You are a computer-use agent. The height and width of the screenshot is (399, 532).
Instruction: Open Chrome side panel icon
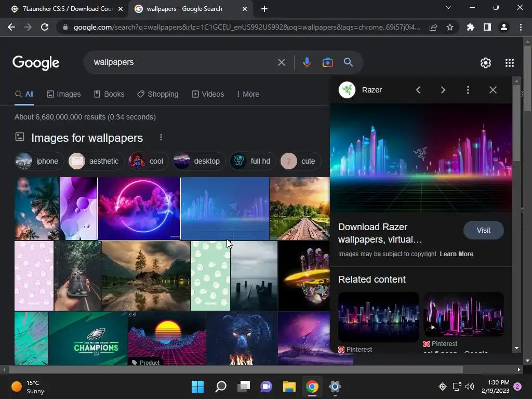(x=487, y=27)
